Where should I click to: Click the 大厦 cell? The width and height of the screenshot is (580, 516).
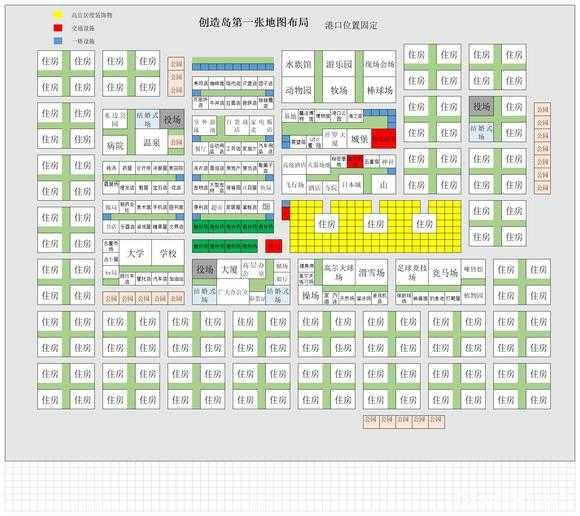229,269
